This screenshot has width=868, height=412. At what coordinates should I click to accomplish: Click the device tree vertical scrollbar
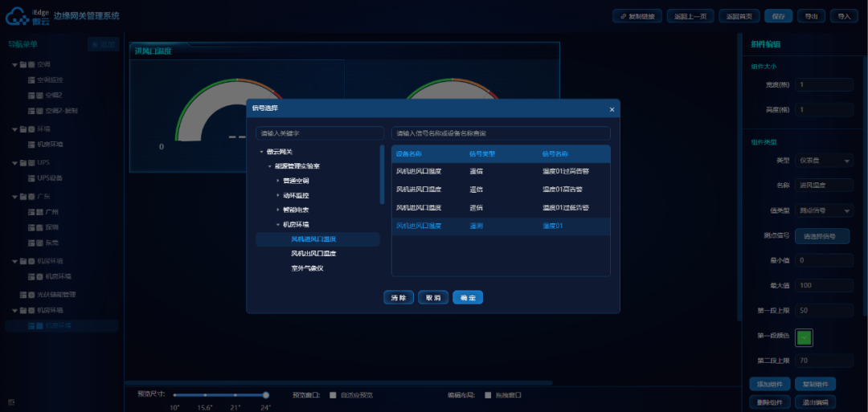(382, 175)
